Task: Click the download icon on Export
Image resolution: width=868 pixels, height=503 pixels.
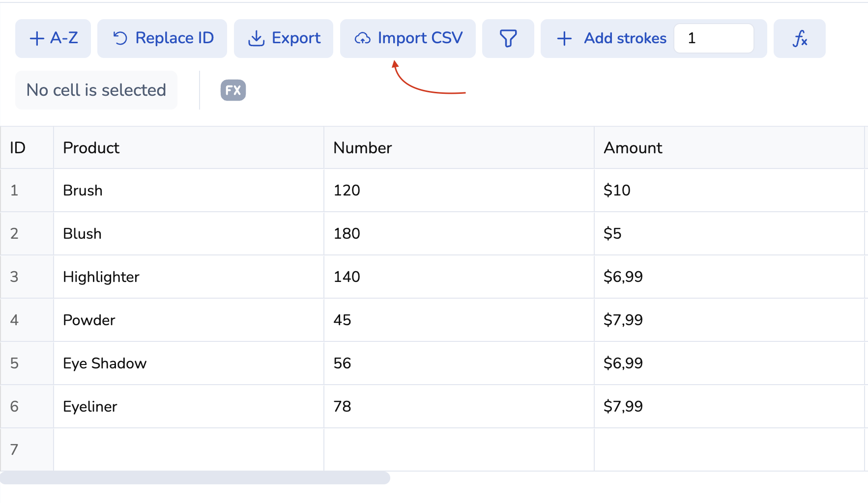Action: click(256, 38)
